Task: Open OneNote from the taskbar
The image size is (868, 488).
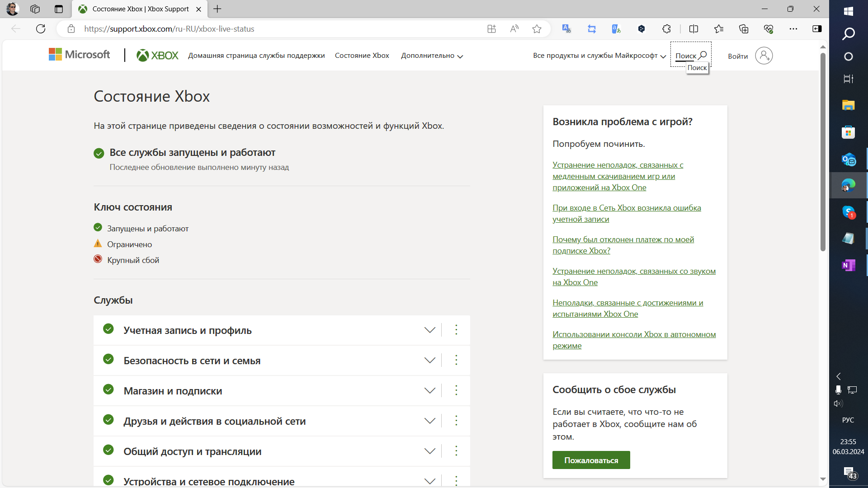Action: click(x=849, y=265)
